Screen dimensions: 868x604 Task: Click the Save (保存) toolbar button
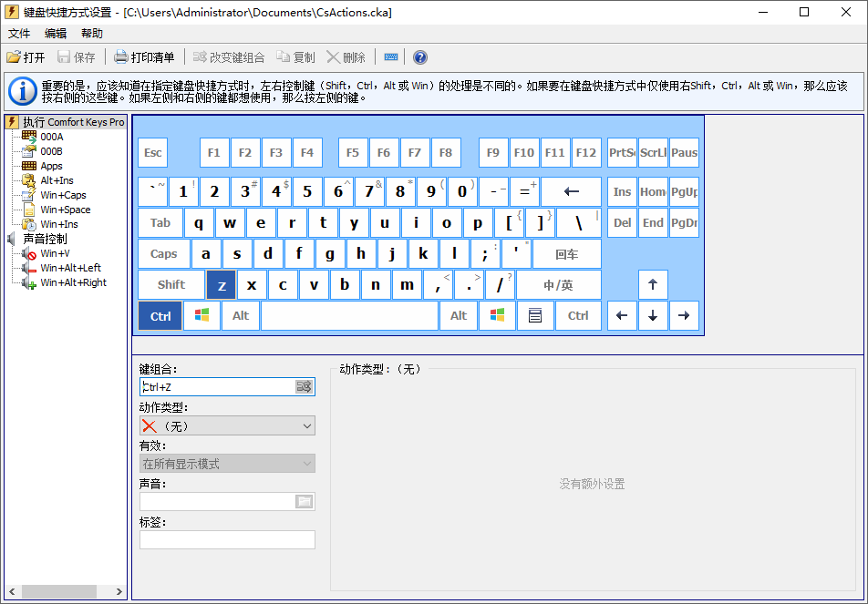tap(77, 57)
